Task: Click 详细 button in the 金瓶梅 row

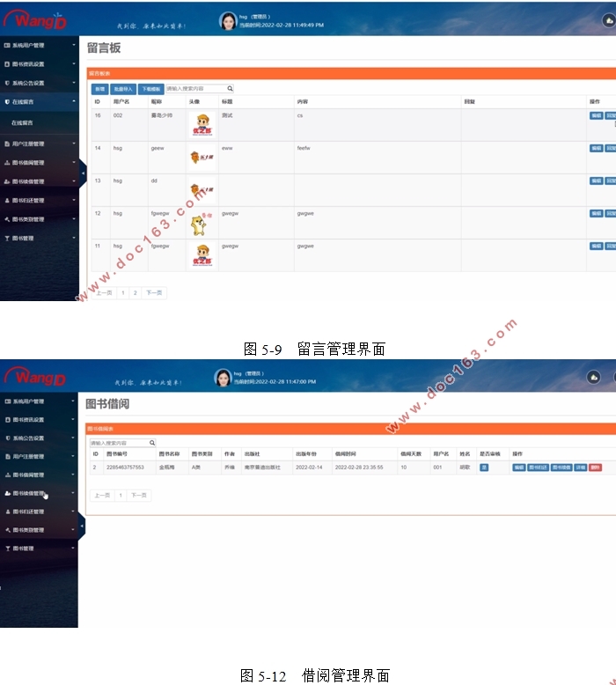Action: [x=580, y=468]
